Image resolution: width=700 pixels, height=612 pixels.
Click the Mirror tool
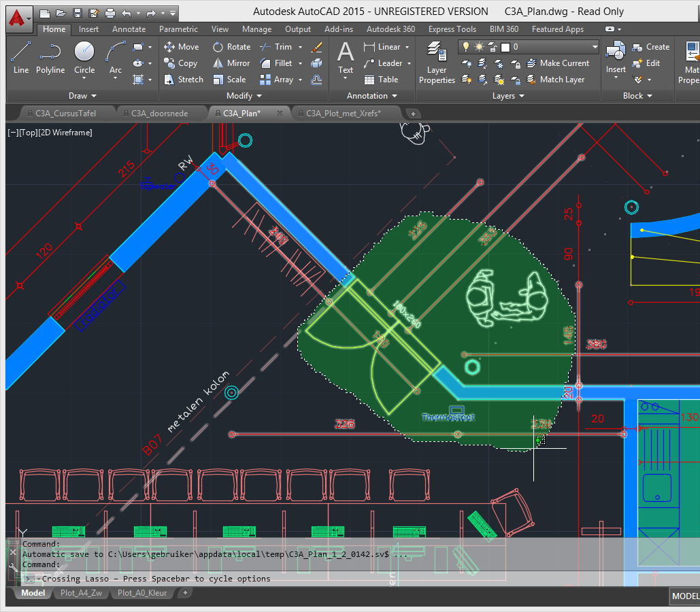coord(231,63)
